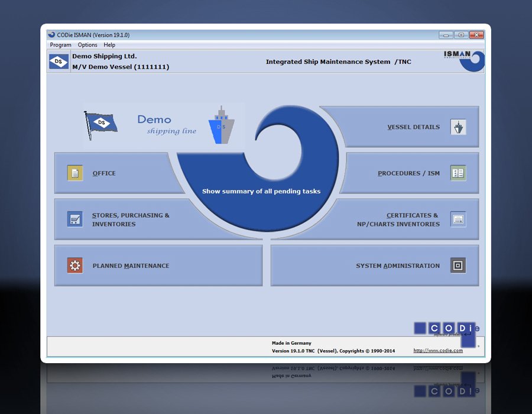Click the ISMAN logo at top right
Screen dimensions: 532x414
tap(464, 61)
